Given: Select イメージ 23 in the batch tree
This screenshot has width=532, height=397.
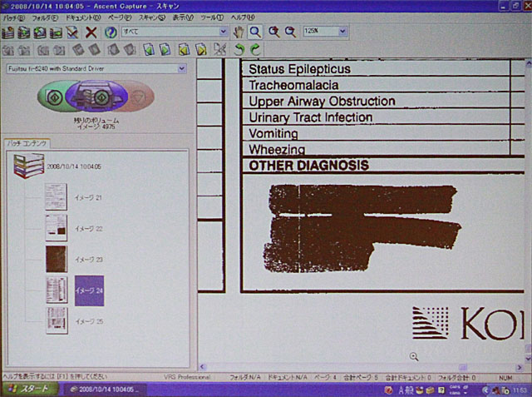Looking at the screenshot, I should (89, 260).
